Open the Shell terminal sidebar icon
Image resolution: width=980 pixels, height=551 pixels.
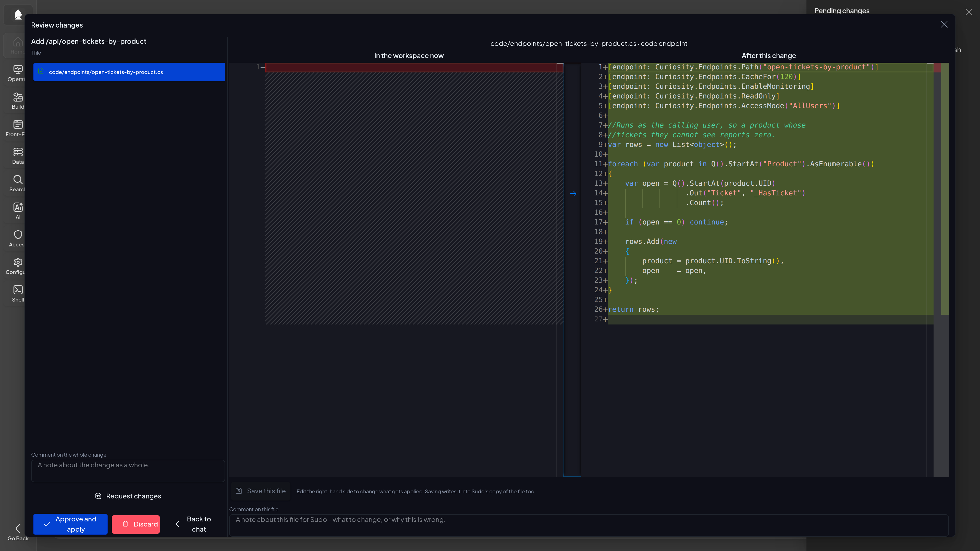tap(18, 290)
